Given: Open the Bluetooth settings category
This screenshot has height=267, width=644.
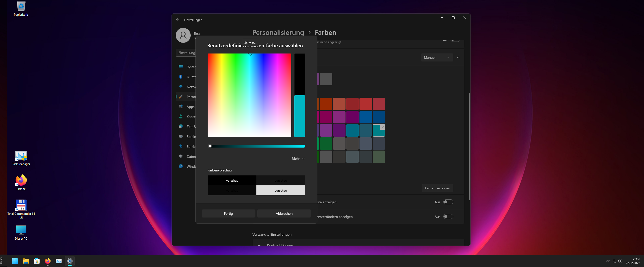Looking at the screenshot, I should click(186, 77).
